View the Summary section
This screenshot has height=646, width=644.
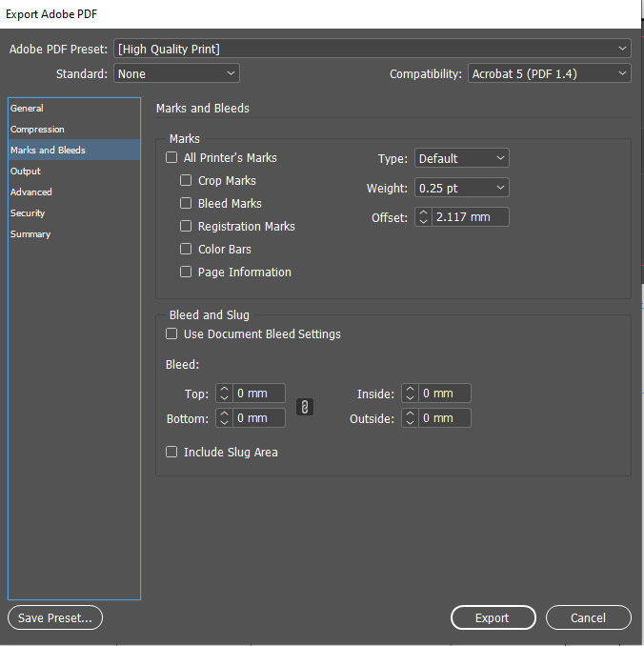coord(74,234)
